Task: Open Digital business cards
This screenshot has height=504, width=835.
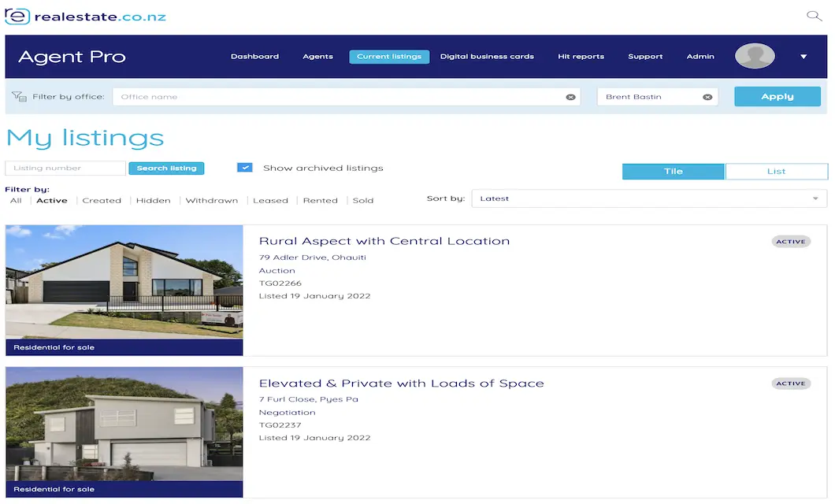Action: tap(487, 57)
